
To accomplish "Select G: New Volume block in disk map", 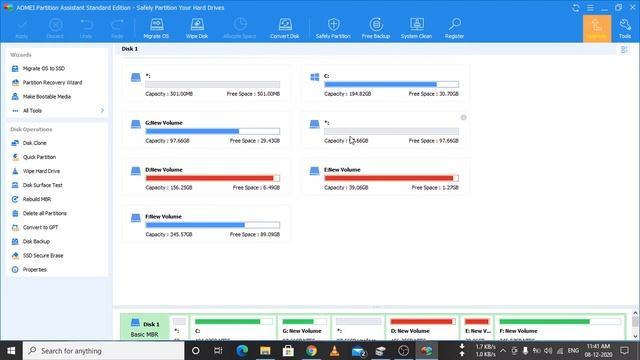I will [x=304, y=328].
